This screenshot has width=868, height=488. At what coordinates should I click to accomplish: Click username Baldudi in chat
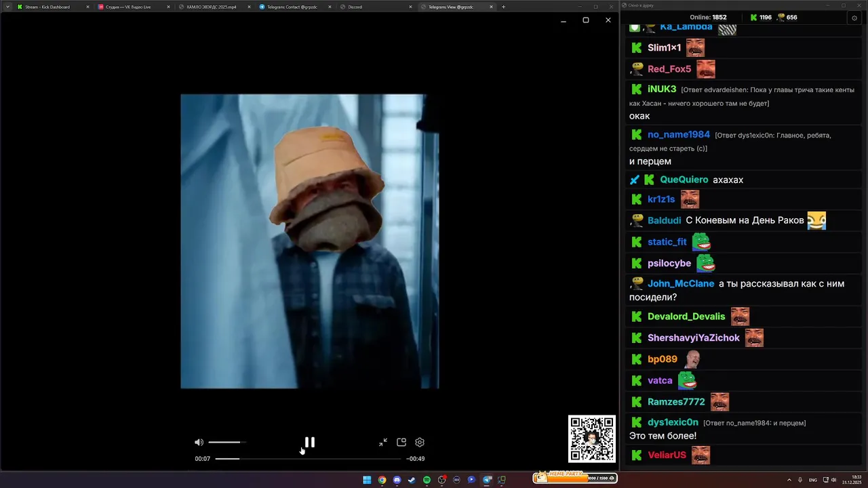pos(665,220)
